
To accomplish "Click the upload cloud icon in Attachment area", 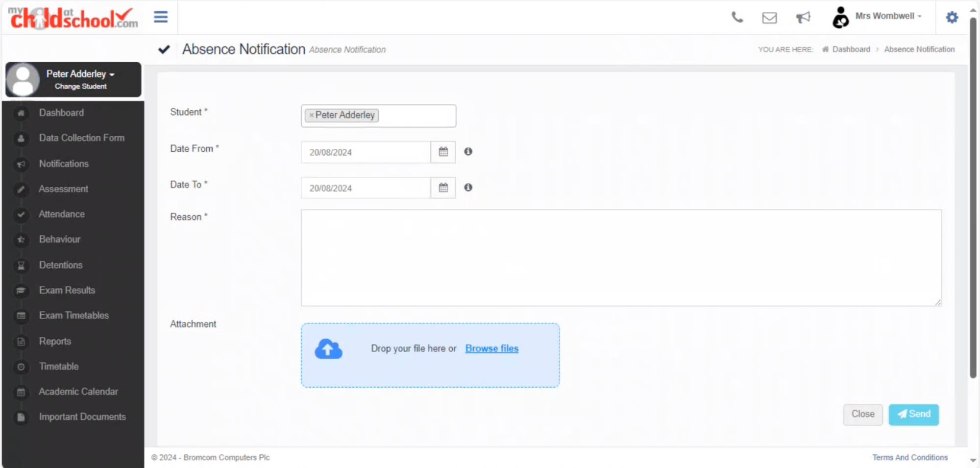I will 327,349.
